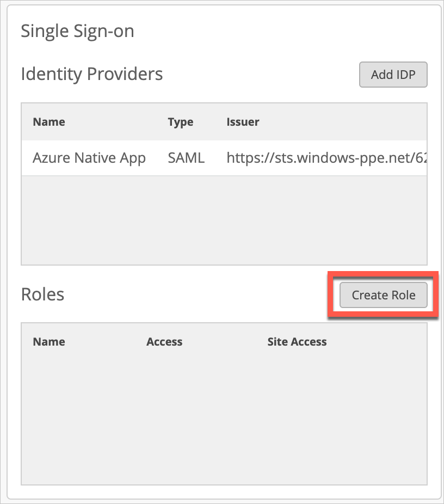This screenshot has width=444, height=504.
Task: Click the Single Sign-on heading
Action: (x=77, y=31)
